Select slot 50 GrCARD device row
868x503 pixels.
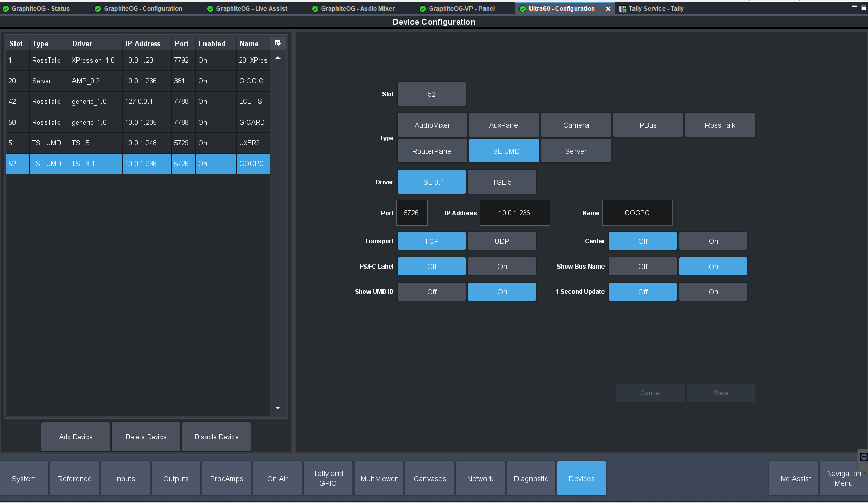(138, 123)
